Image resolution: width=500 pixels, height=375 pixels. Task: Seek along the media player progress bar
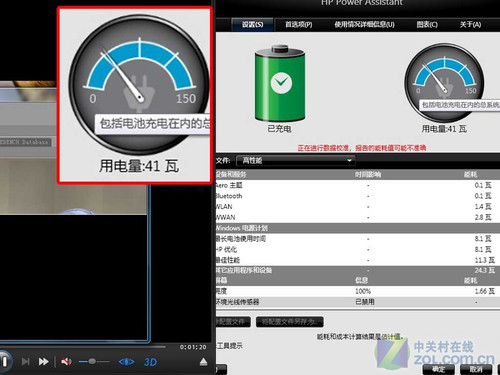83,347
